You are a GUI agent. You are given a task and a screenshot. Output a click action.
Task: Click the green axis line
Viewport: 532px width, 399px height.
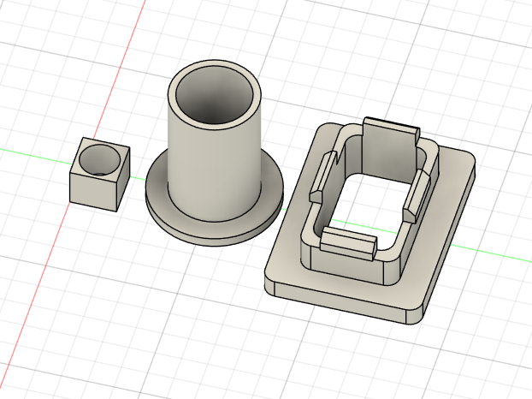34,151
